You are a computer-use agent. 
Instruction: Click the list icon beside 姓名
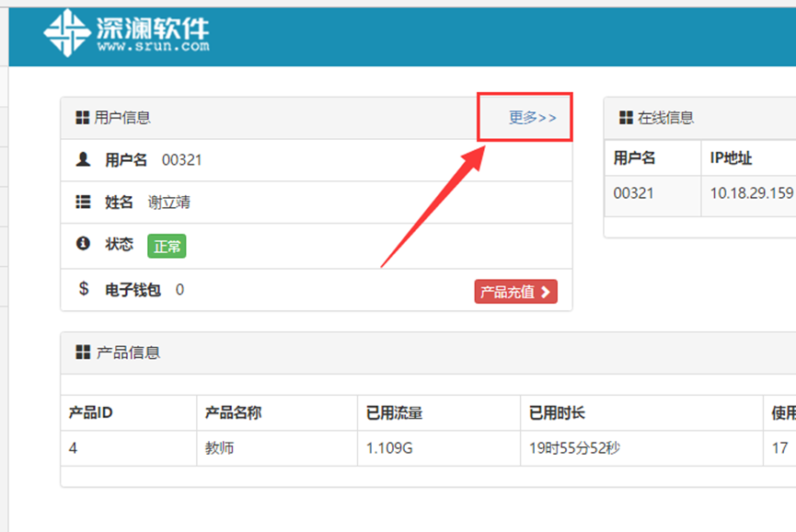(x=83, y=202)
